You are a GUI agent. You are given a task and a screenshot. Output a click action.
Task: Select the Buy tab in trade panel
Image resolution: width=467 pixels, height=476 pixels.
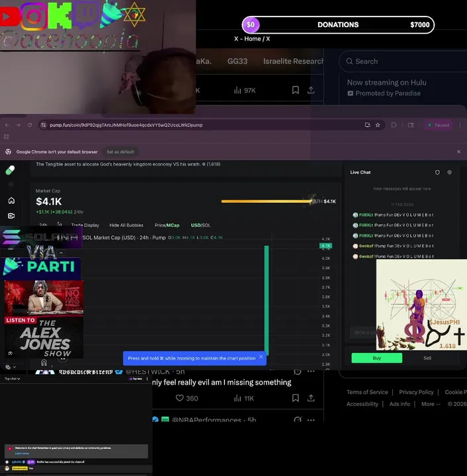[377, 358]
